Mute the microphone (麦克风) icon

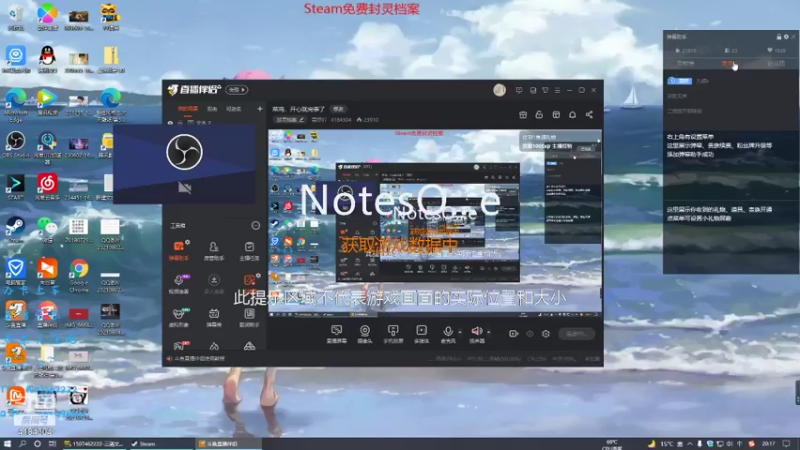[448, 331]
